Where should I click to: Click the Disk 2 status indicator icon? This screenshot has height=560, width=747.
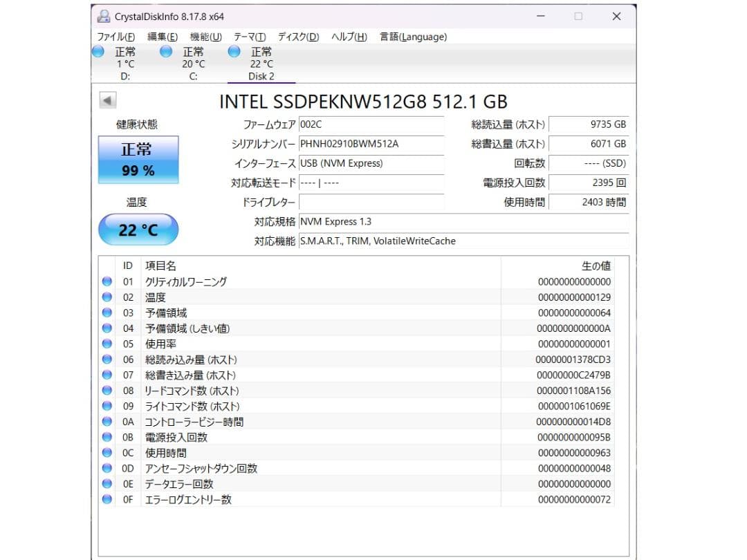233,51
